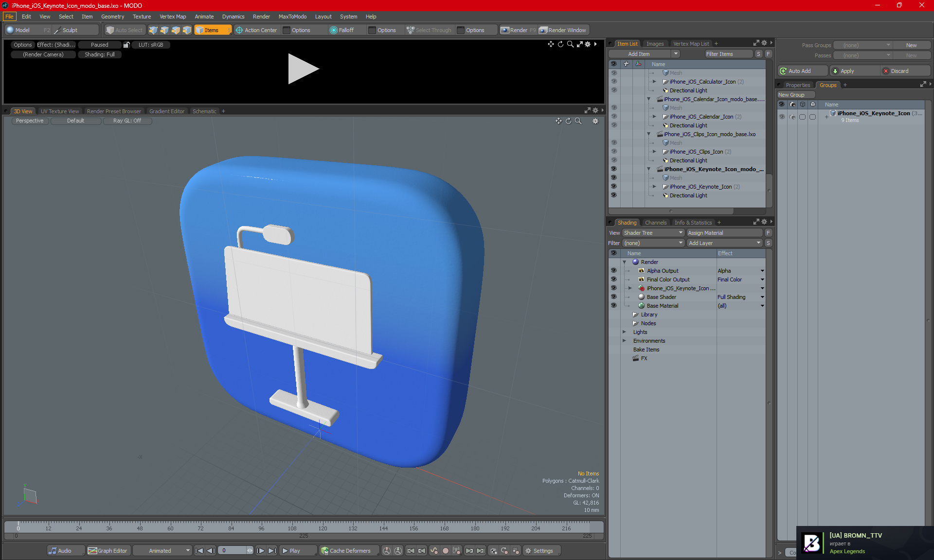Click the Auto Add button
934x560 pixels.
tap(803, 71)
